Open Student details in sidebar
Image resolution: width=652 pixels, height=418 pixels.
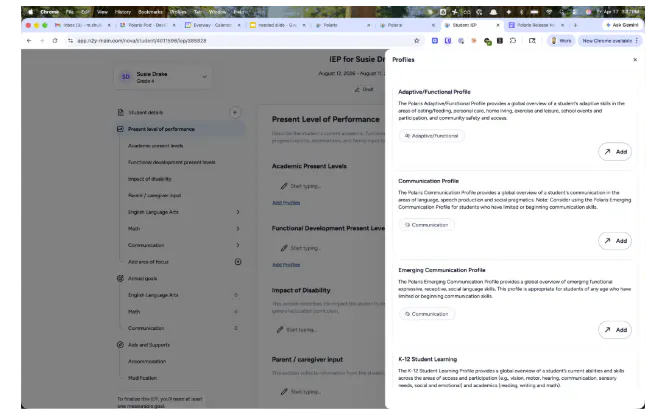146,113
